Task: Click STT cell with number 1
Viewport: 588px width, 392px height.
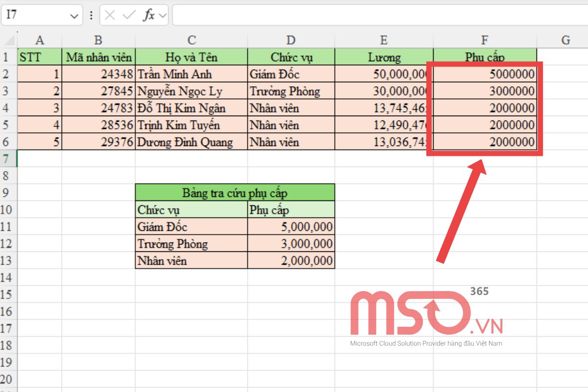Action: [x=40, y=74]
